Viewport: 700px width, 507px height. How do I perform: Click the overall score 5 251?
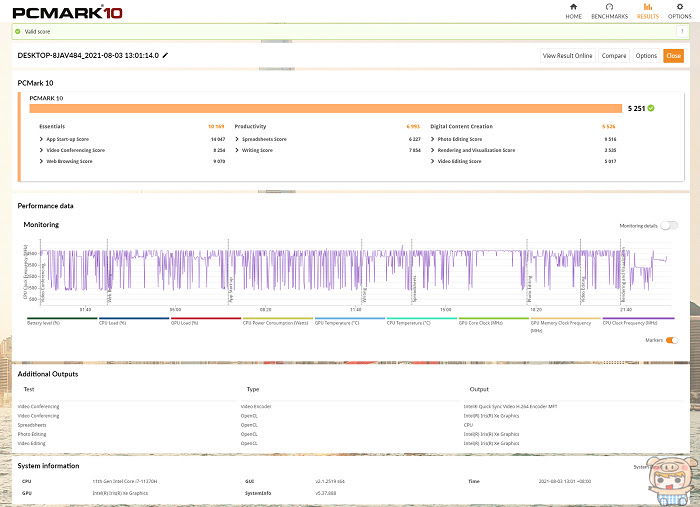point(636,108)
